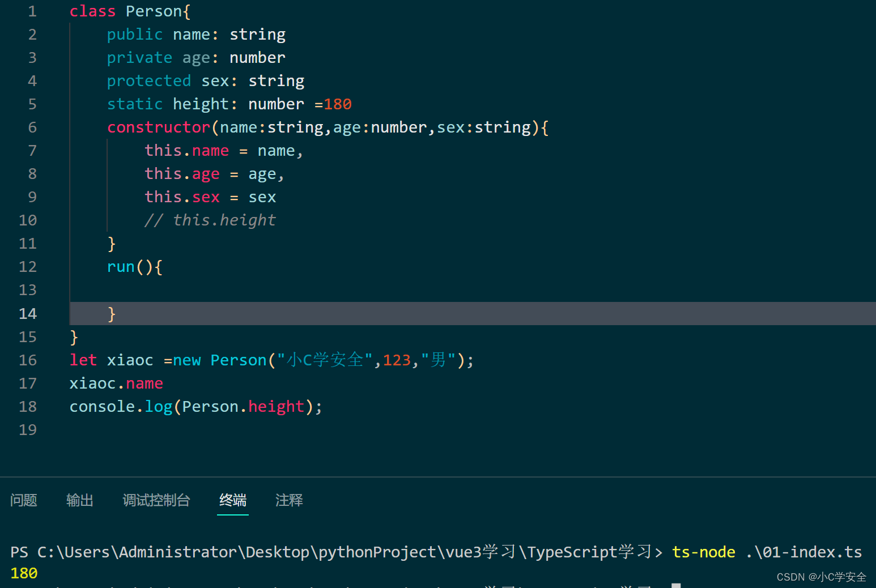876x588 pixels.
Task: Click line number 5 in the gutter
Action: pyautogui.click(x=32, y=104)
